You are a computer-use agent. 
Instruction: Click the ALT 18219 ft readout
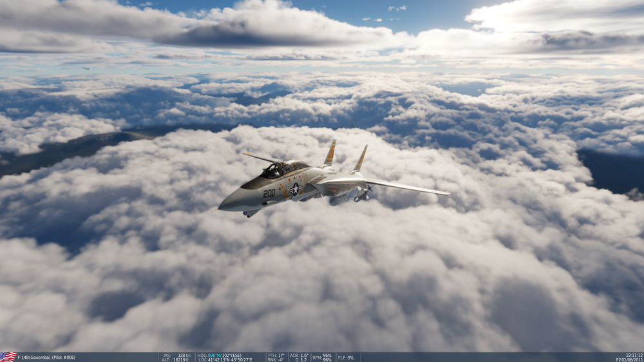(176, 359)
